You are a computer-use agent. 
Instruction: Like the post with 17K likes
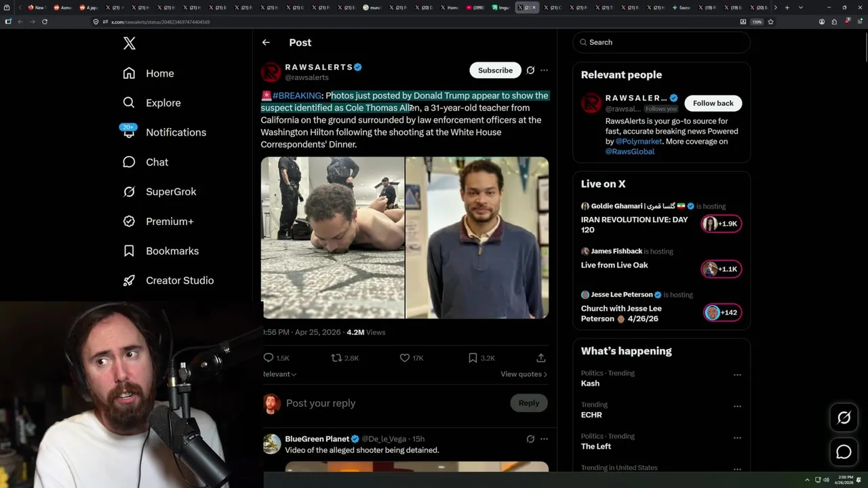click(412, 358)
